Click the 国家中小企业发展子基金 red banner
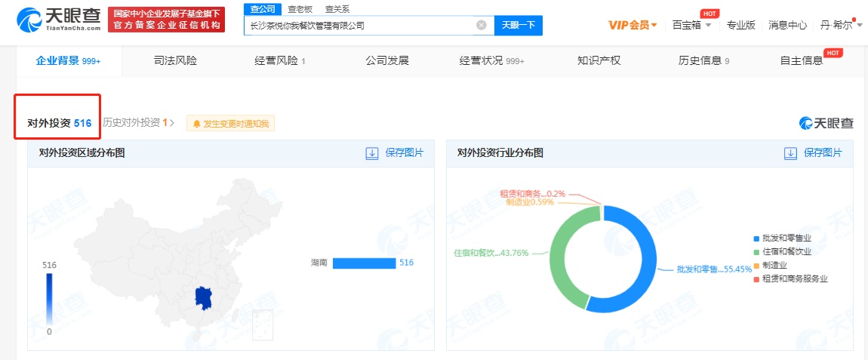 click(166, 20)
